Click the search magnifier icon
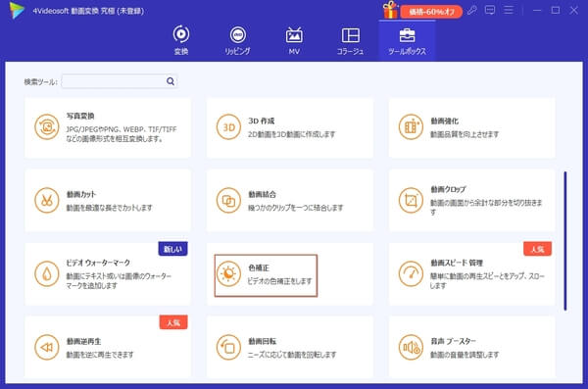This screenshot has height=389, width=588. pyautogui.click(x=171, y=81)
